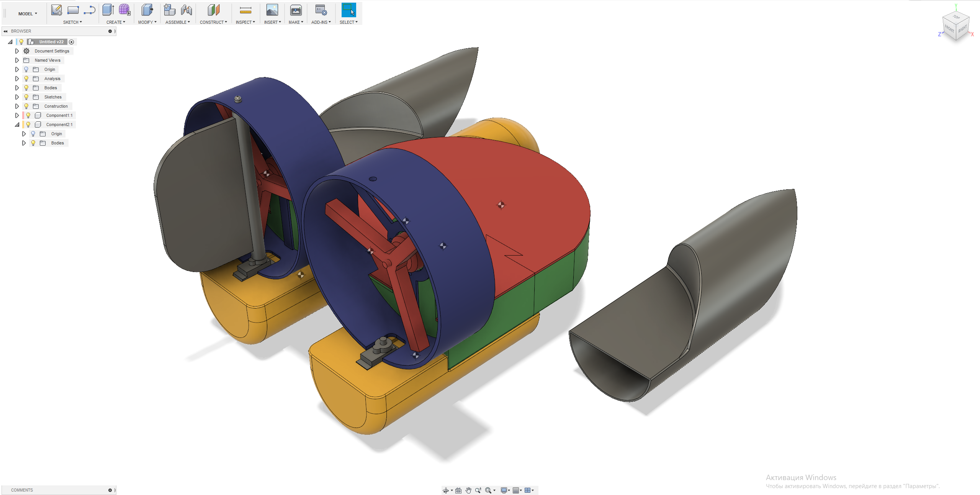Image resolution: width=980 pixels, height=495 pixels.
Task: Open the CONSTRUCT menu
Action: tap(213, 22)
